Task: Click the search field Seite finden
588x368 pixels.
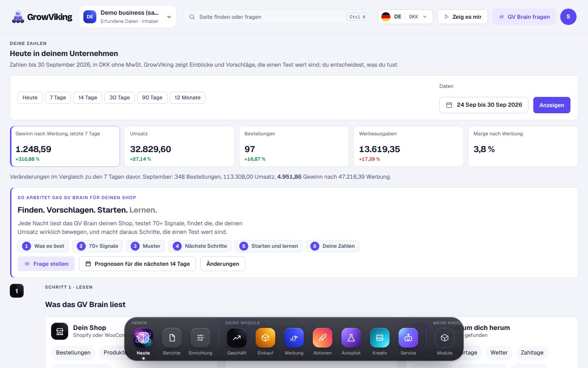Action: coord(277,17)
